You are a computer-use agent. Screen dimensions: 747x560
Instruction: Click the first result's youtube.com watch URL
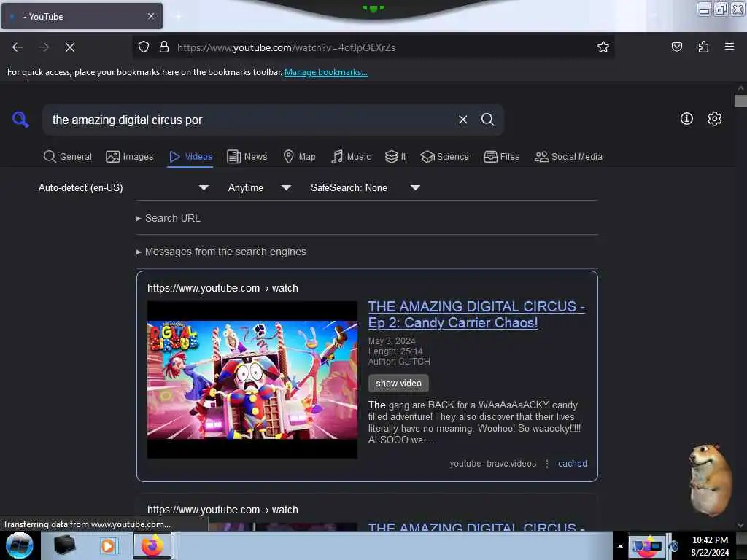click(222, 288)
